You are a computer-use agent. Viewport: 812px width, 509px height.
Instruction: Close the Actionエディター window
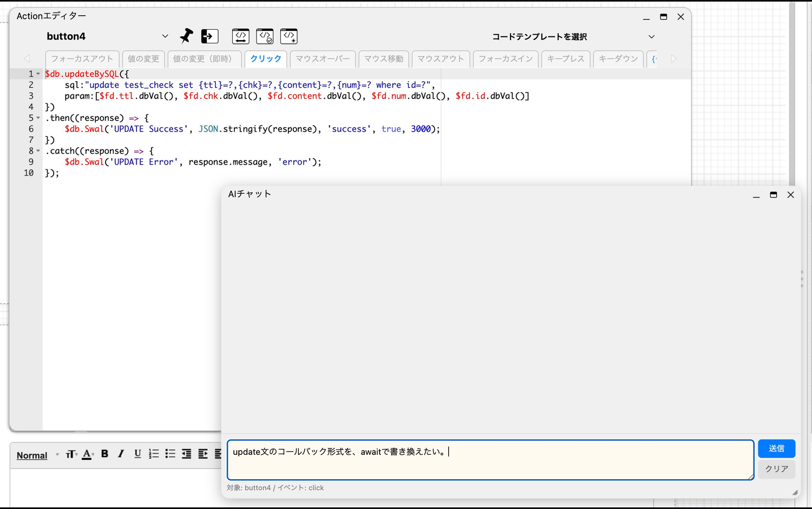[x=681, y=17]
